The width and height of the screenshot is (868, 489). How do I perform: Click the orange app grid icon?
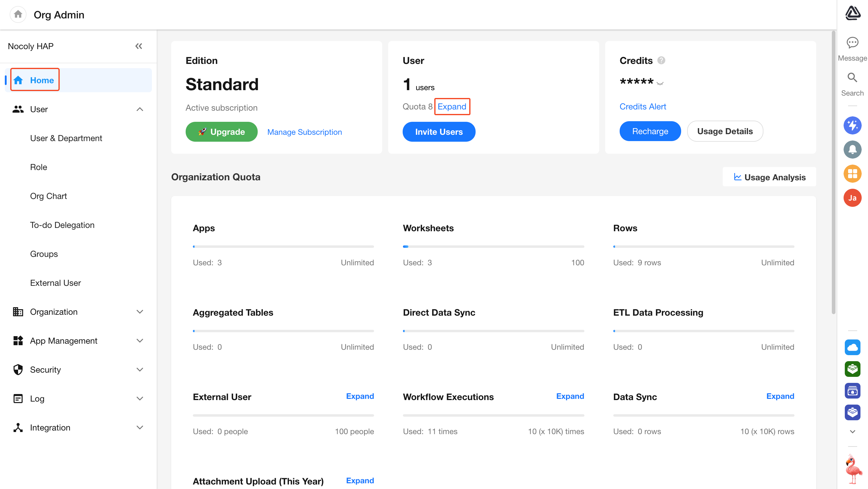pos(852,174)
